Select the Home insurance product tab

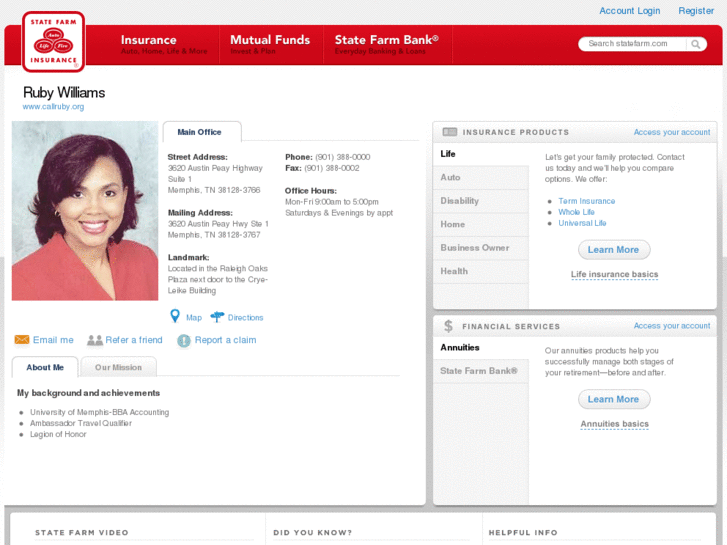coord(481,224)
